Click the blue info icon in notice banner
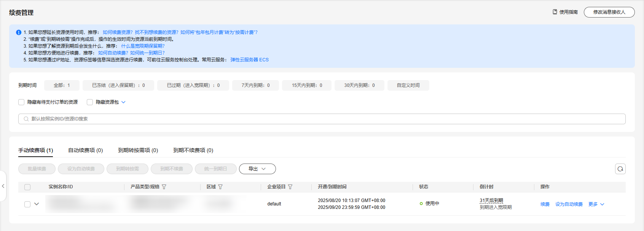This screenshot has height=231, width=644. click(x=19, y=32)
